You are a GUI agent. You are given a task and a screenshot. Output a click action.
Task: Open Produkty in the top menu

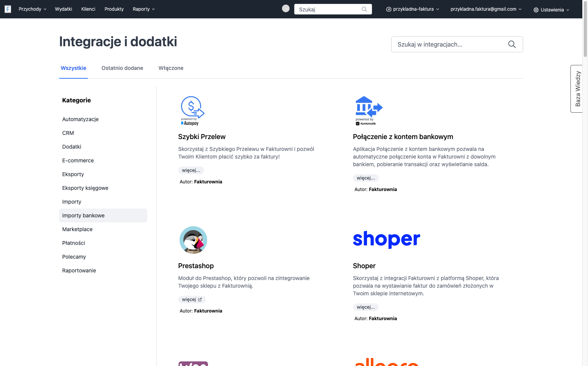coord(114,9)
